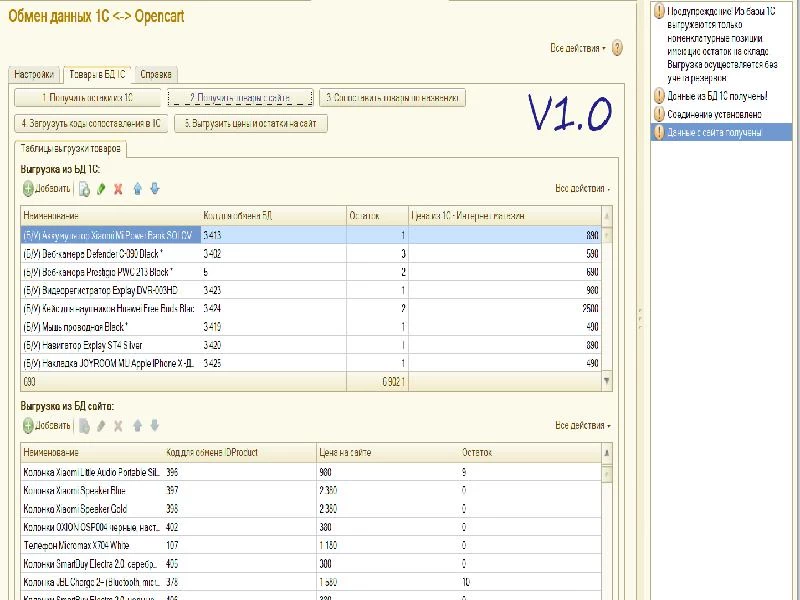
Task: Click the greyed pencil icon above site table
Action: point(101,426)
